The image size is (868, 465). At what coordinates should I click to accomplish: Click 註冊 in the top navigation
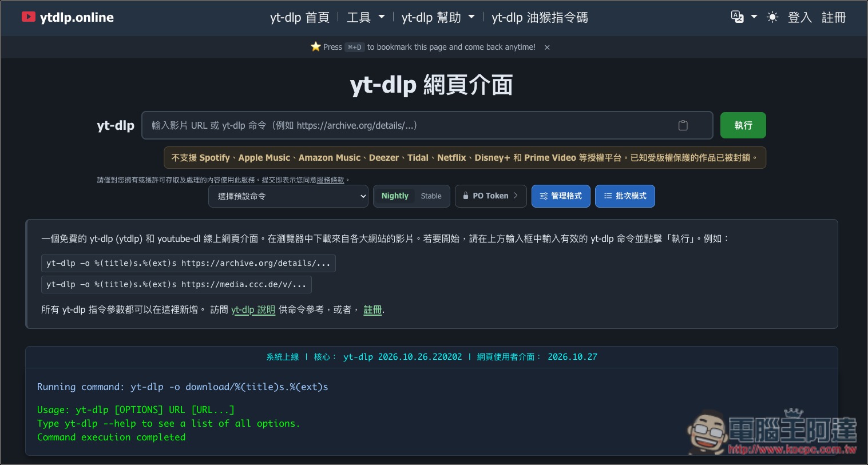[834, 18]
